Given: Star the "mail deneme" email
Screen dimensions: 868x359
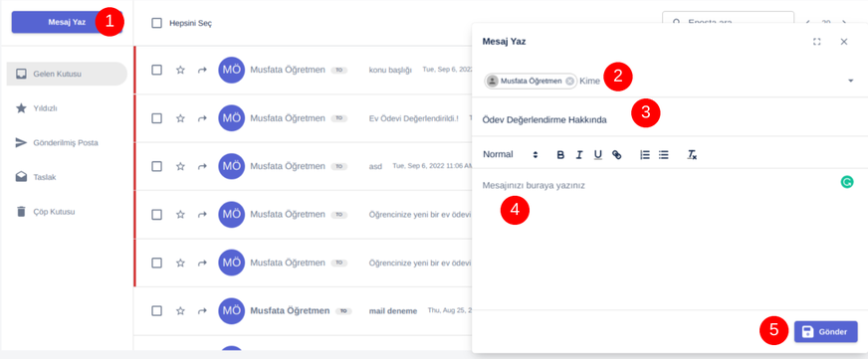Looking at the screenshot, I should [180, 311].
